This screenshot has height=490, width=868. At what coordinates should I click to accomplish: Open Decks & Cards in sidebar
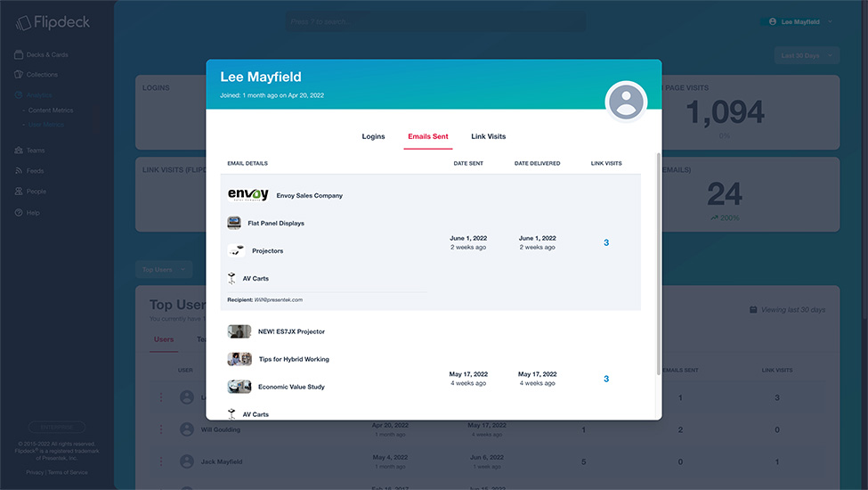[47, 55]
